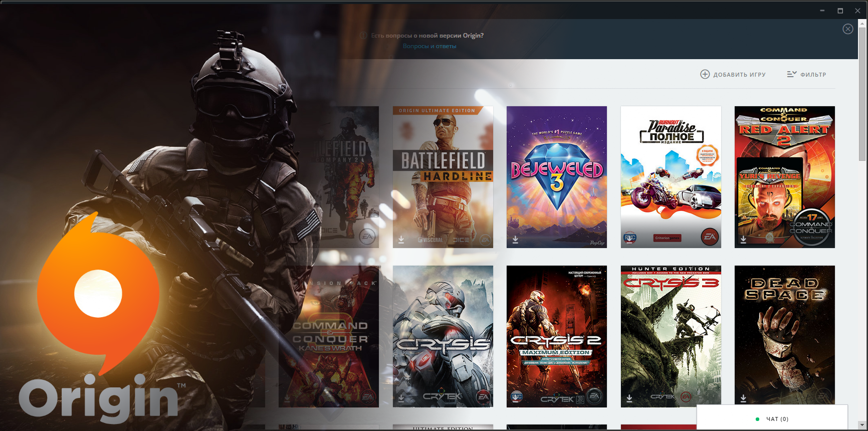The image size is (868, 431).
Task: Click the plus icon for adding a game
Action: 705,74
